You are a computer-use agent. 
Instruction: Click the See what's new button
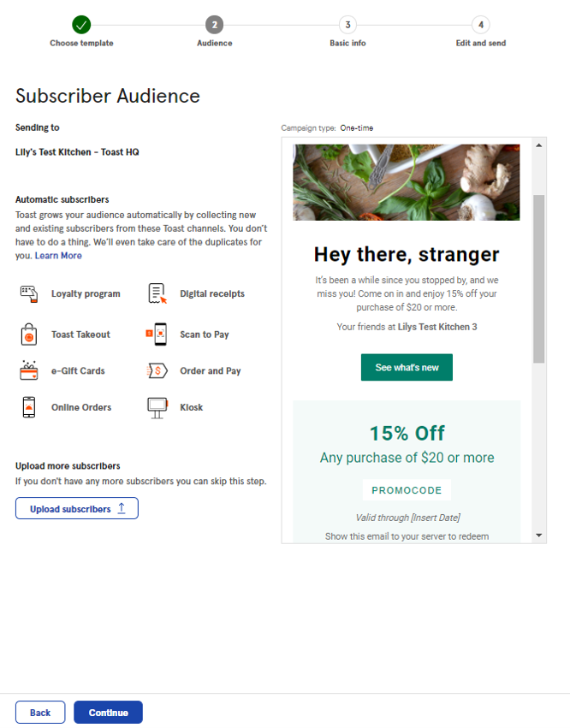point(407,366)
